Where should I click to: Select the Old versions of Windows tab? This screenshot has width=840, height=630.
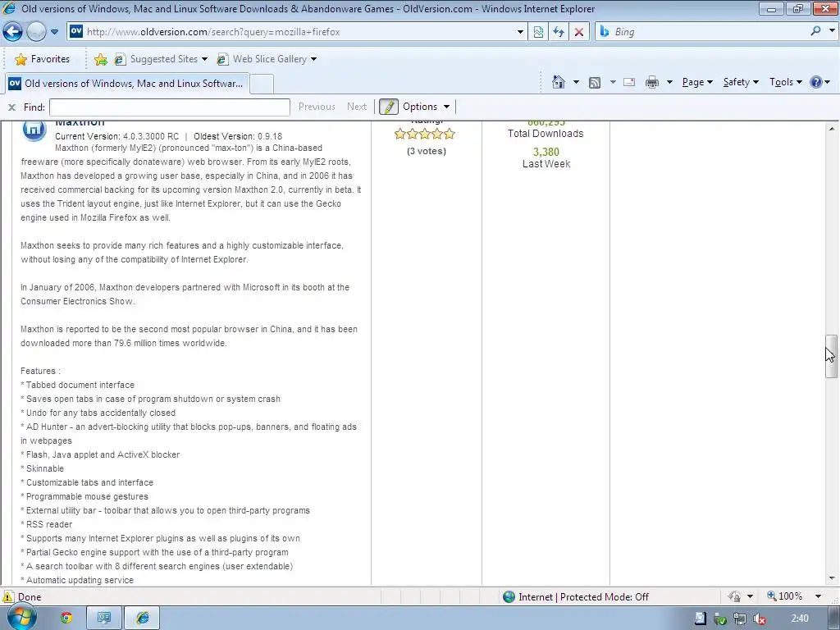click(127, 84)
